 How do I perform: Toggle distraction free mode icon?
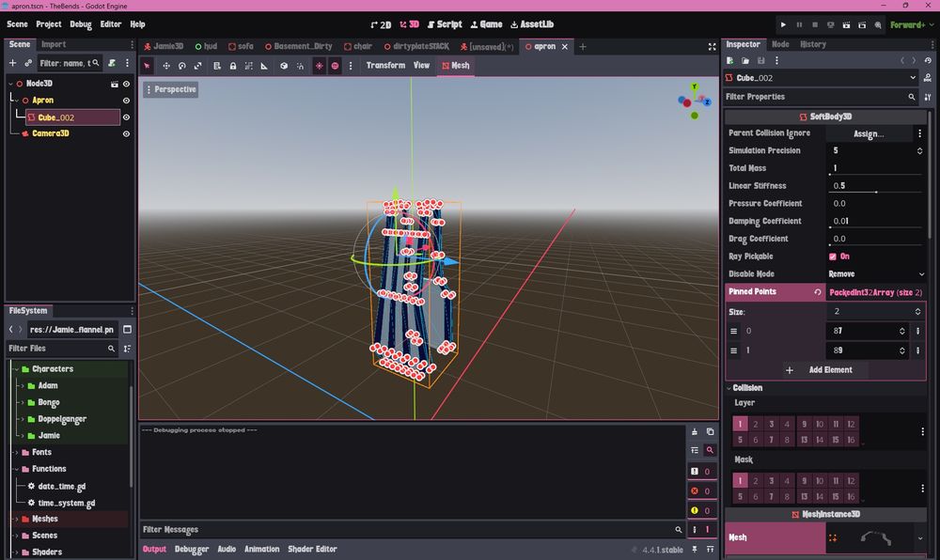point(713,47)
